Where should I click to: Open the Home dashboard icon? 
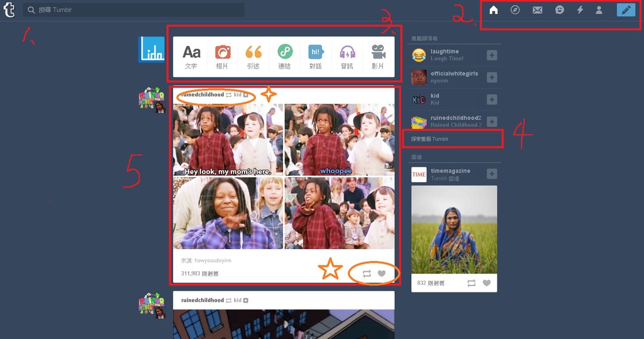tap(494, 10)
